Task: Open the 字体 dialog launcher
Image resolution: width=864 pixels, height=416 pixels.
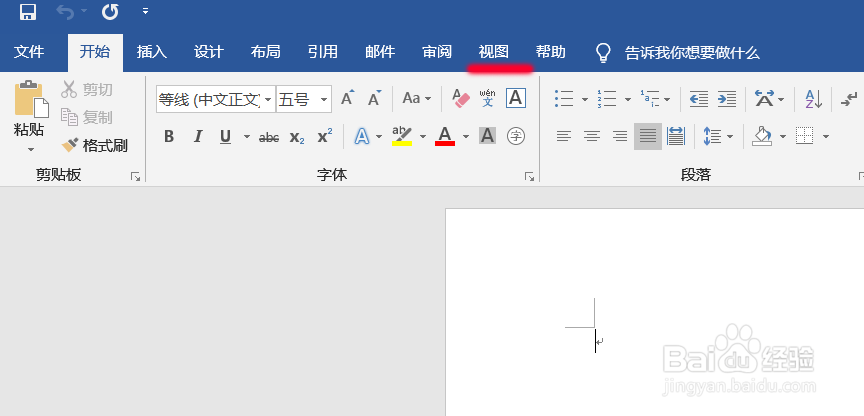Action: point(530,177)
